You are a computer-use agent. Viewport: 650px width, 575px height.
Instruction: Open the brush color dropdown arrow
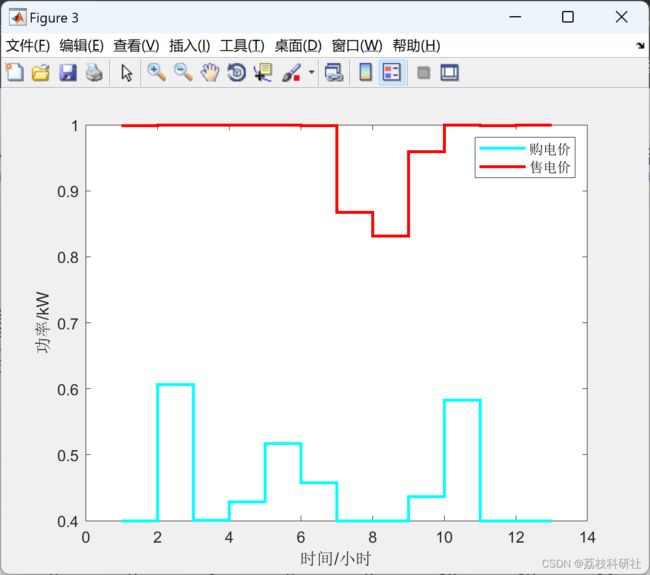point(311,72)
